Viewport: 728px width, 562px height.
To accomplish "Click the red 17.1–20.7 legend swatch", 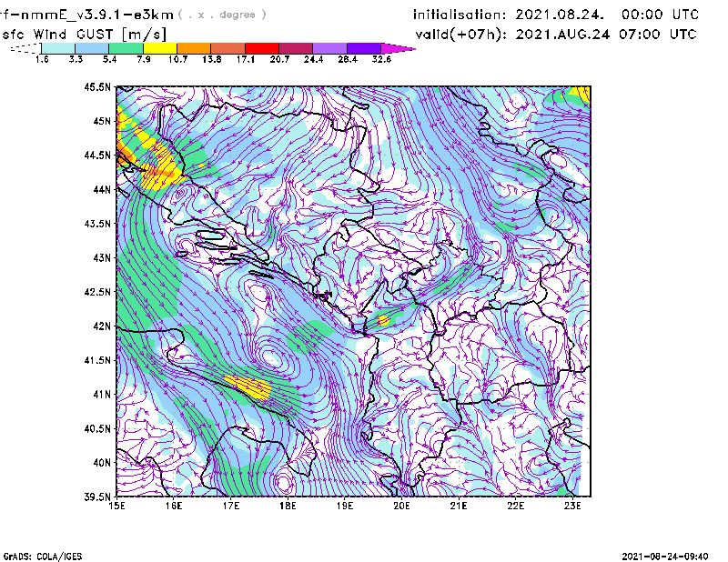I will click(262, 48).
